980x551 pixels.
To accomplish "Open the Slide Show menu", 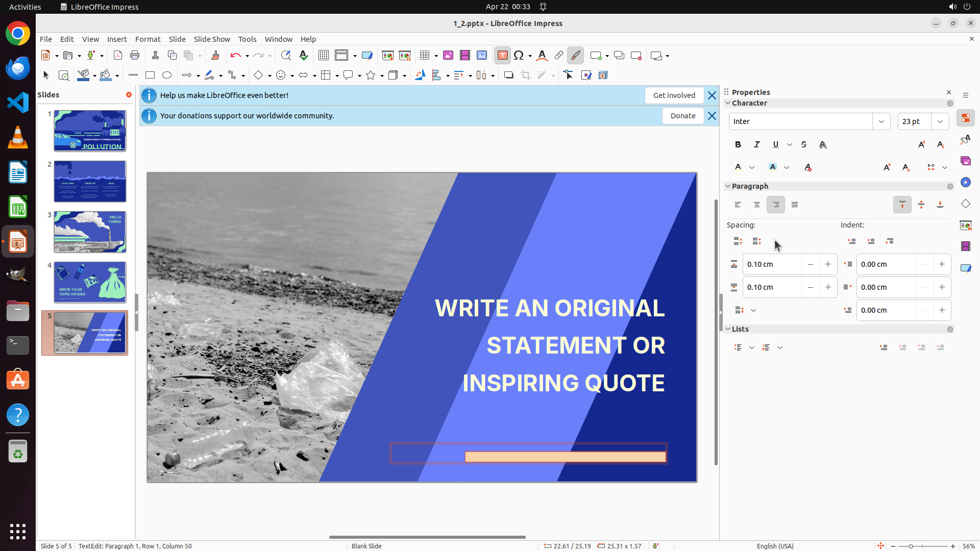I will (x=212, y=39).
